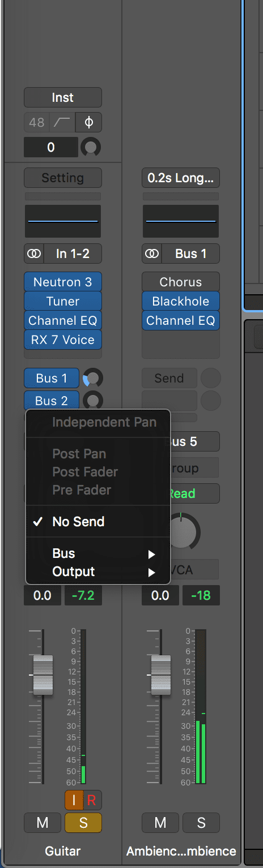Click the Guitar channel EQ thumbnail
263x868 pixels.
point(63,221)
